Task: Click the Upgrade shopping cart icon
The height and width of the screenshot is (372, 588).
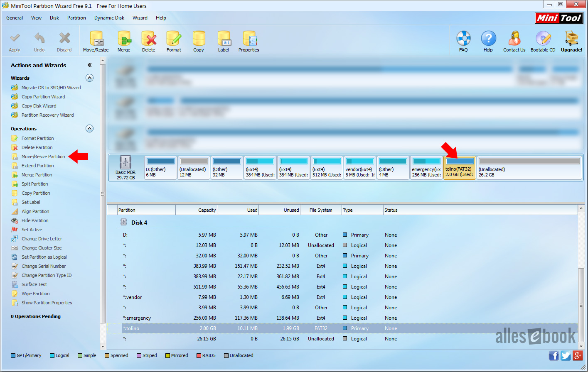Action: (572, 38)
